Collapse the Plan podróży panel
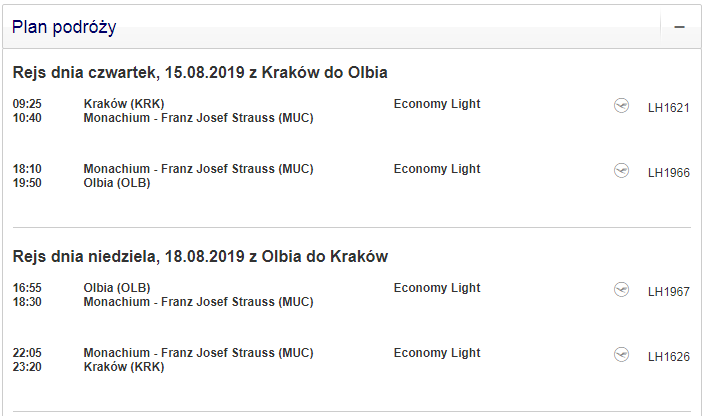Screen dimensions: 706x416 tap(679, 27)
